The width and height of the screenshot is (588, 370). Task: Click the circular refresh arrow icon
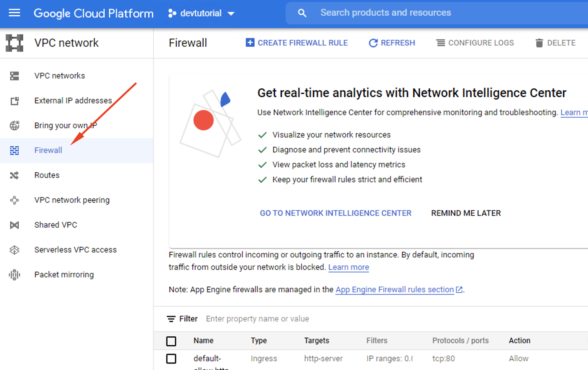point(373,43)
